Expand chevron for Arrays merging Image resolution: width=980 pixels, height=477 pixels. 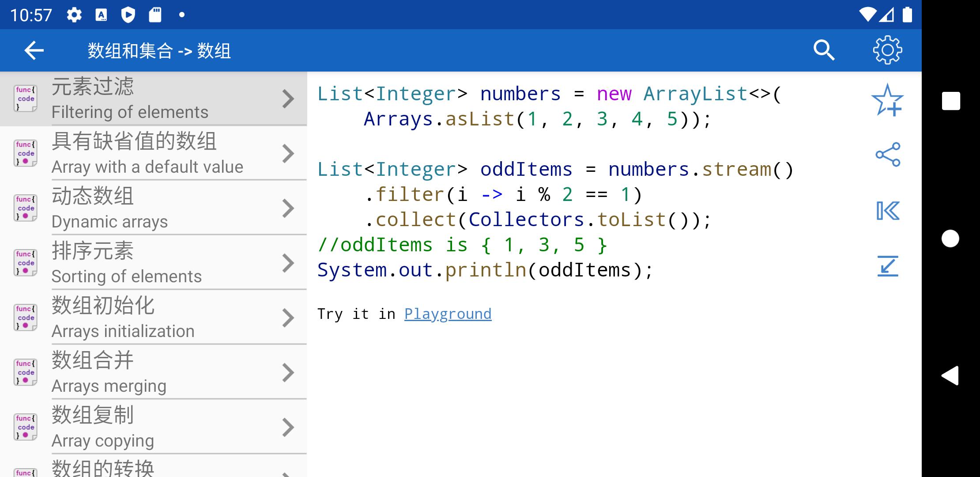pos(288,372)
